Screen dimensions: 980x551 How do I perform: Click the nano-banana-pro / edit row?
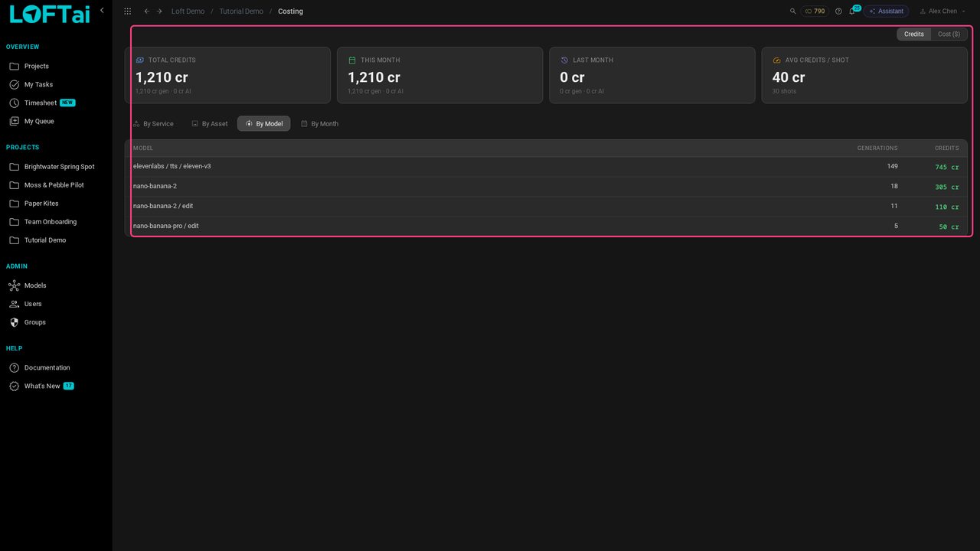(546, 227)
